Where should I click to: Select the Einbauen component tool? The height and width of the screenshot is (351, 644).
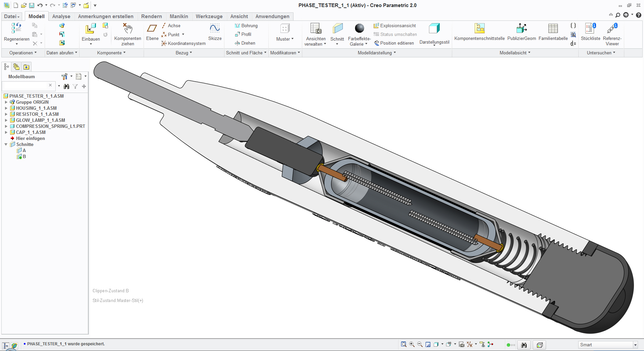click(x=91, y=29)
